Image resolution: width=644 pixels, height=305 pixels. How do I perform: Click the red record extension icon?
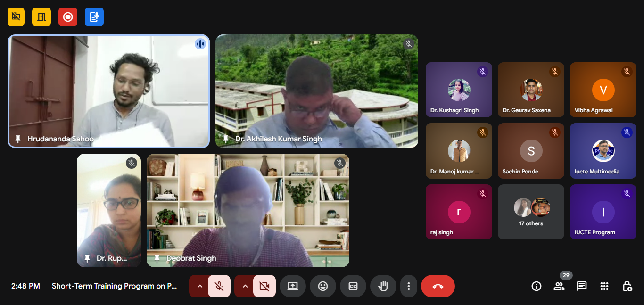[68, 17]
